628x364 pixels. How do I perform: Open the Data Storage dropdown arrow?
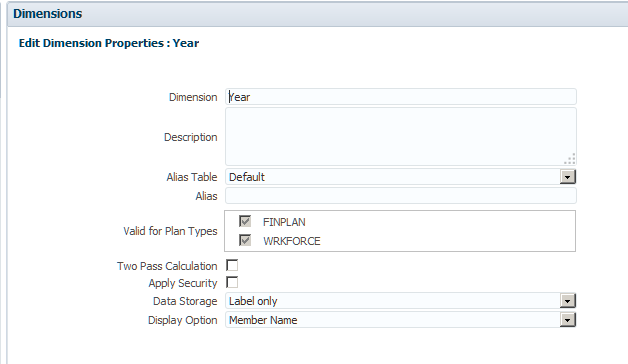pyautogui.click(x=568, y=301)
